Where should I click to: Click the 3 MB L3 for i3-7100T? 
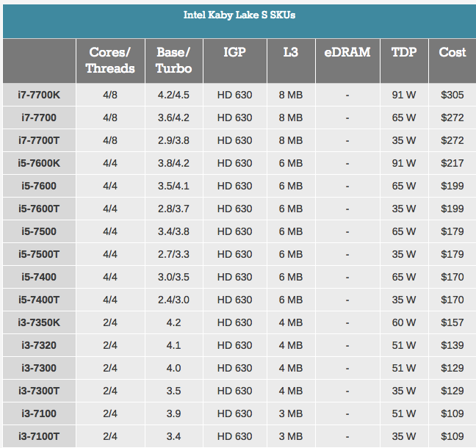pos(291,436)
